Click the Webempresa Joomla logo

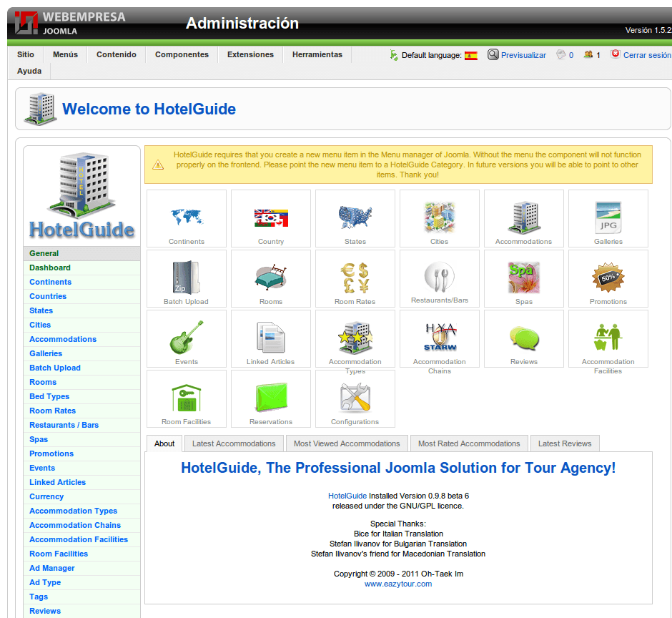click(70, 23)
